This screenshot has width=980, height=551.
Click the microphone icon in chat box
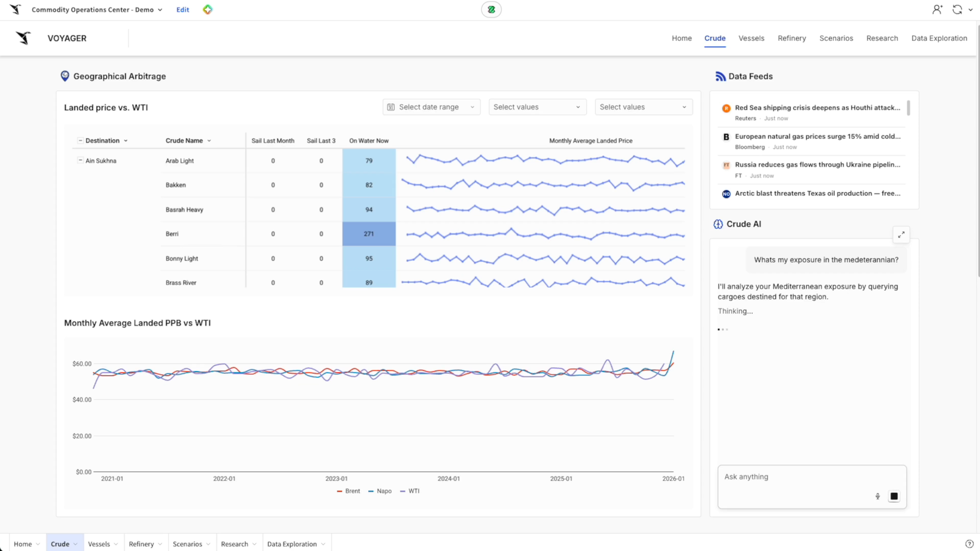[x=878, y=496]
